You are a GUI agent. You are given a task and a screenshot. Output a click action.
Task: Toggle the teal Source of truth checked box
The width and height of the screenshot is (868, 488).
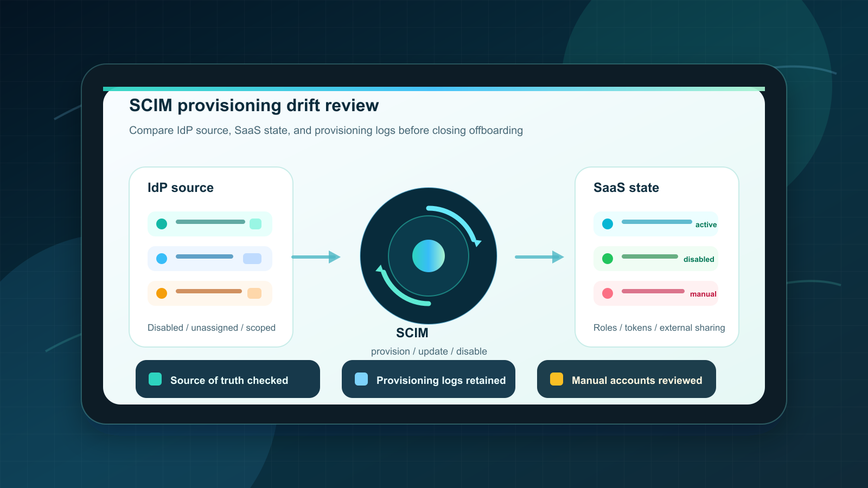pyautogui.click(x=155, y=379)
